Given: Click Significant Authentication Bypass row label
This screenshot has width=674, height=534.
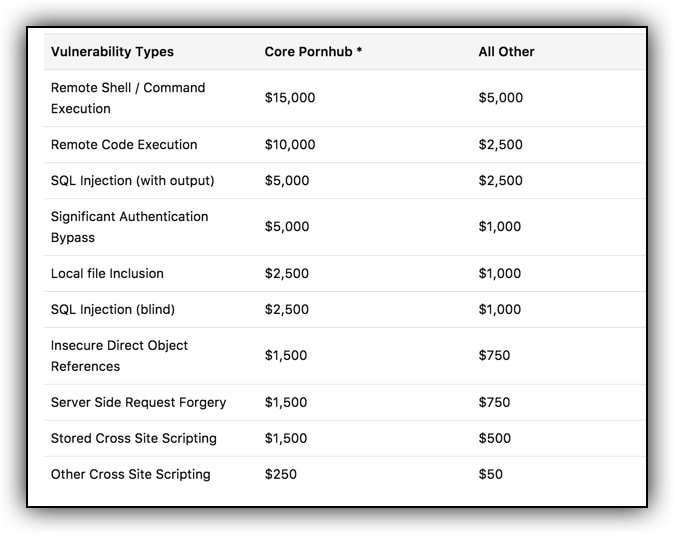Looking at the screenshot, I should coord(129,227).
